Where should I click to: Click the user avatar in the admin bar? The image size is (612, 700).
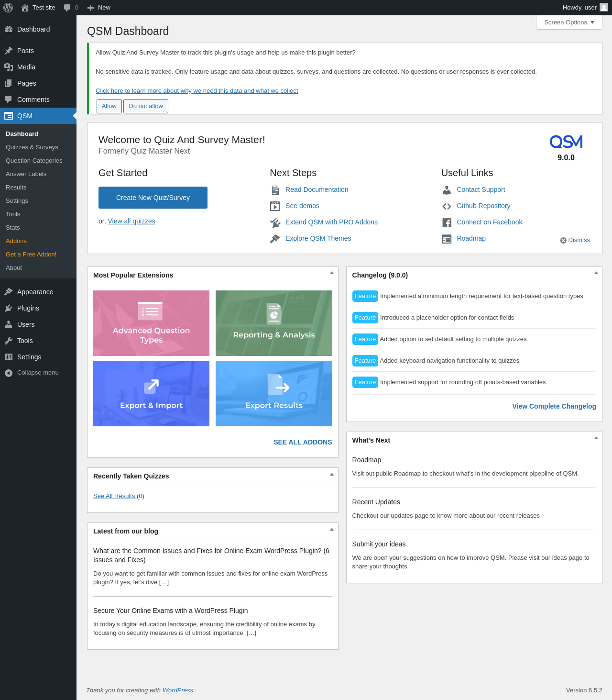(x=604, y=7)
